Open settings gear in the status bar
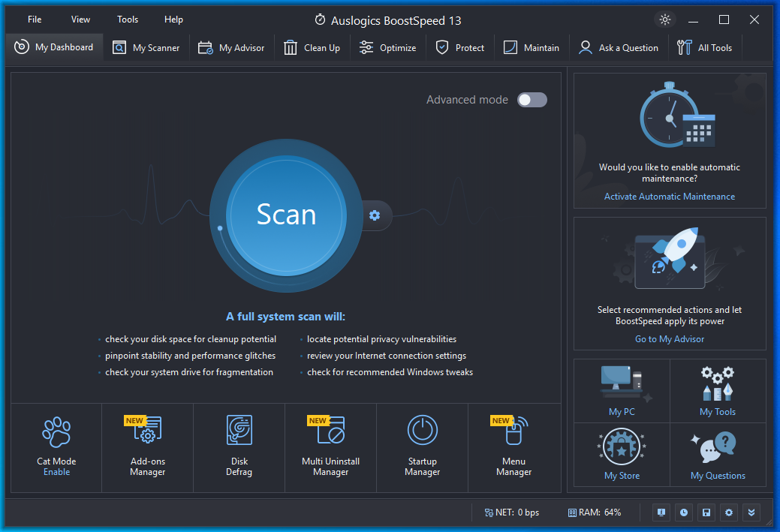 point(728,512)
